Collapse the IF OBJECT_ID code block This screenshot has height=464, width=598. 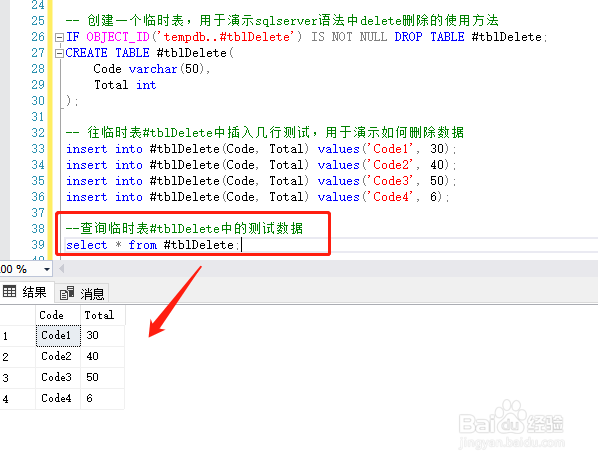point(59,37)
